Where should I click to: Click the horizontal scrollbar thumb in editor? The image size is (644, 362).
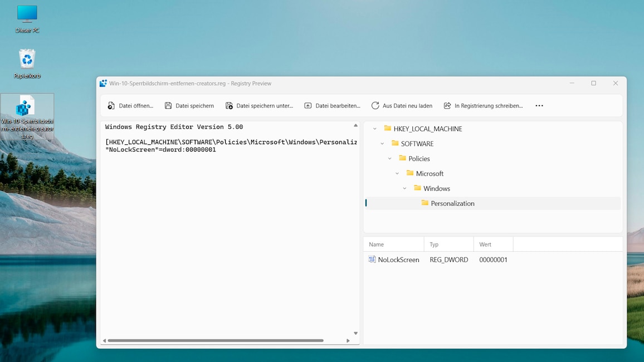[x=216, y=341]
